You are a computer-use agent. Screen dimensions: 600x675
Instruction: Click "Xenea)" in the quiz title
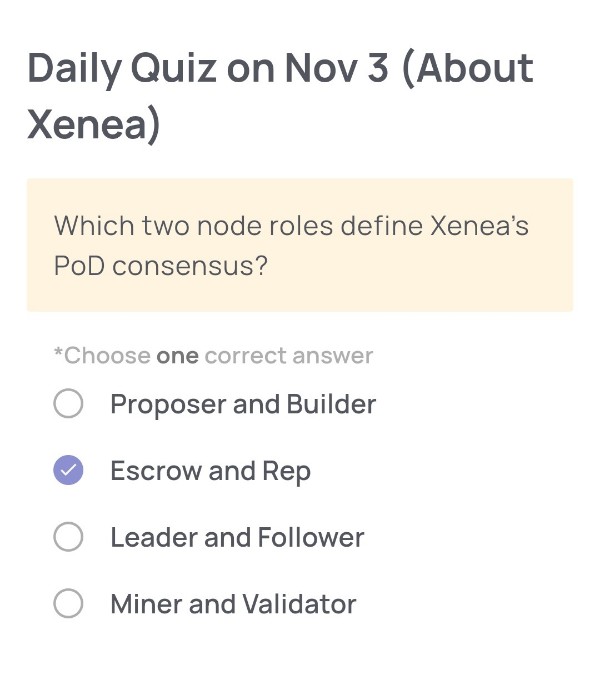click(94, 127)
